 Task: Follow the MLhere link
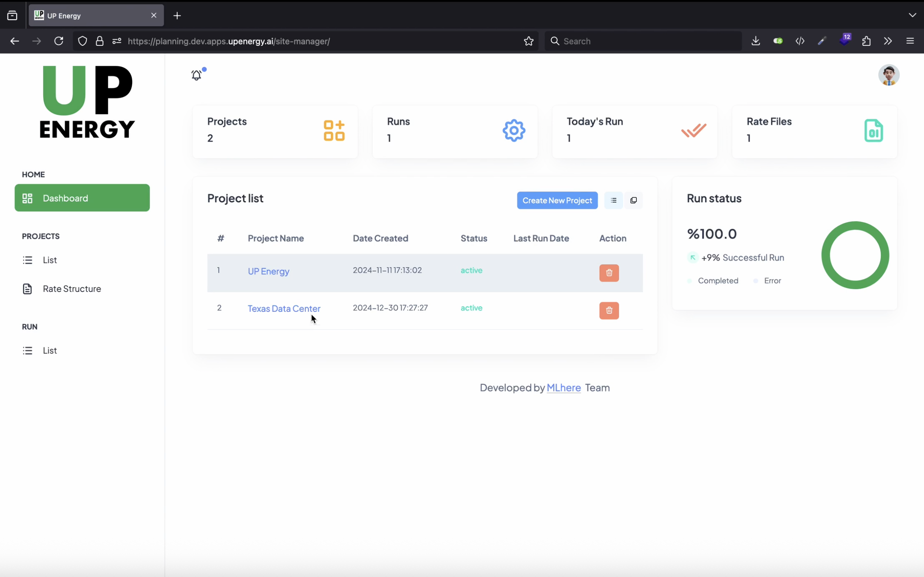click(x=564, y=387)
